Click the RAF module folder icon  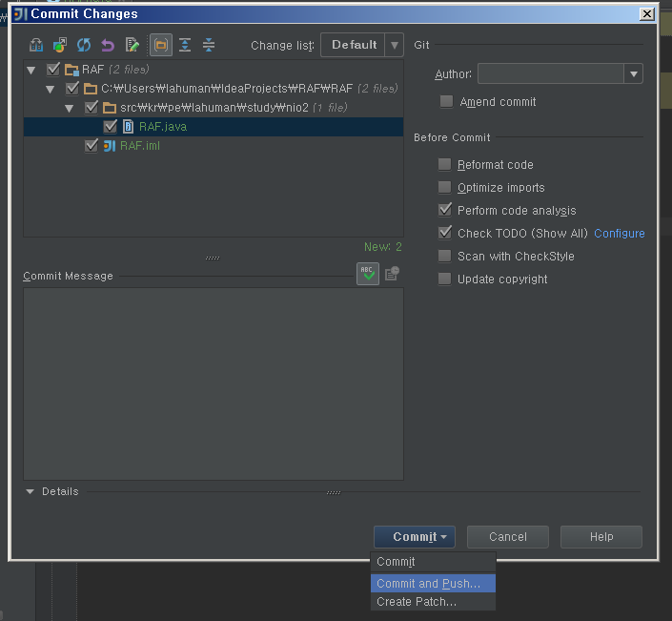click(x=71, y=70)
